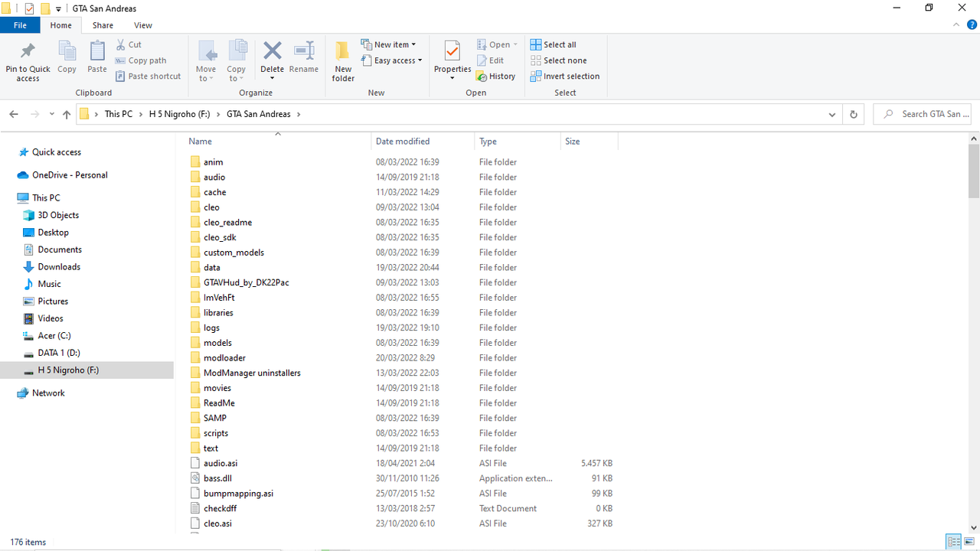Switch to large icons view in status bar
Screen dimensions: 980x551
(970, 542)
